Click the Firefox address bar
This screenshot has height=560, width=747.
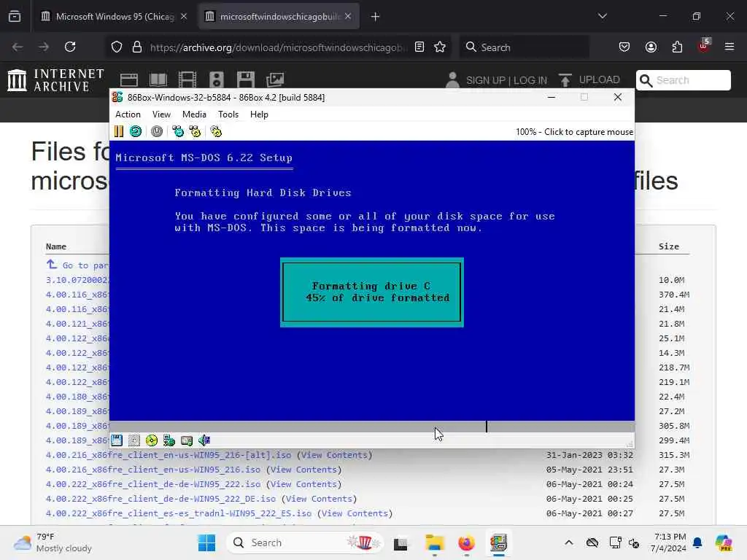coord(278,47)
